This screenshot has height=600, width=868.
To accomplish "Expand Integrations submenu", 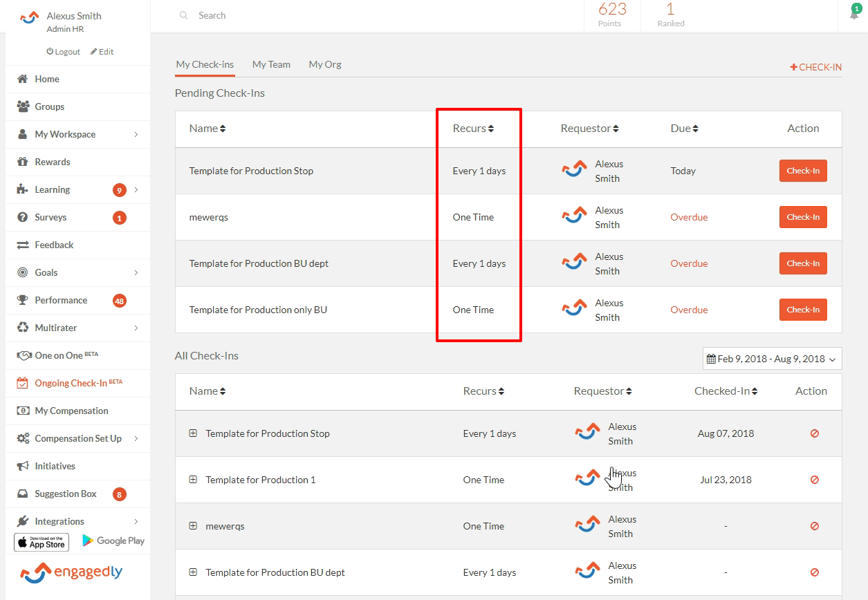I will (x=136, y=521).
